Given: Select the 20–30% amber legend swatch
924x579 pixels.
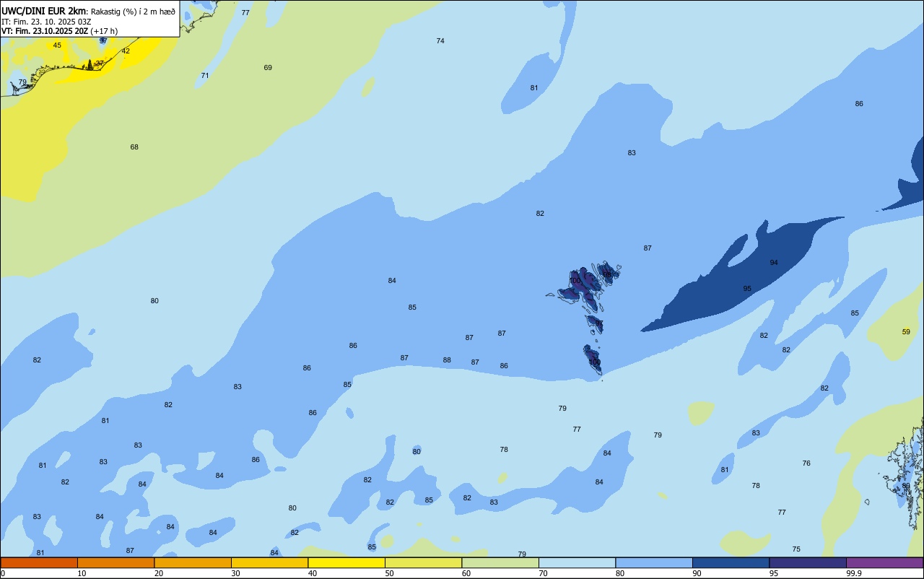Looking at the screenshot, I should pos(193,562).
